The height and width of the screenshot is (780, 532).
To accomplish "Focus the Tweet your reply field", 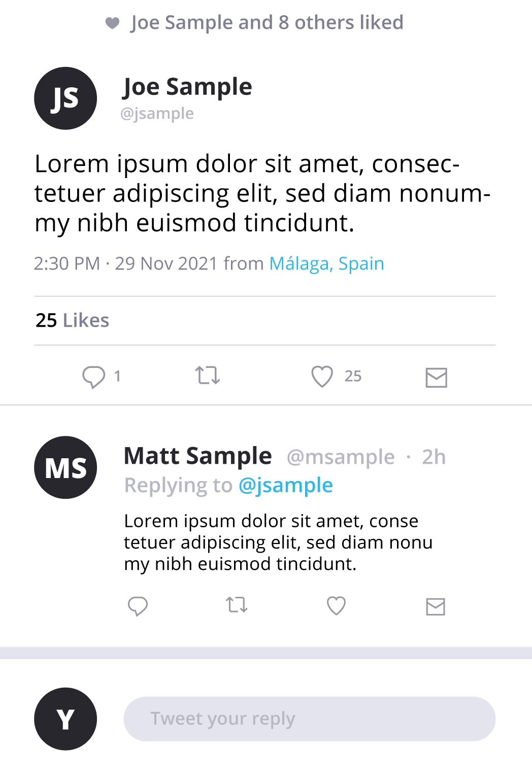I will (309, 719).
